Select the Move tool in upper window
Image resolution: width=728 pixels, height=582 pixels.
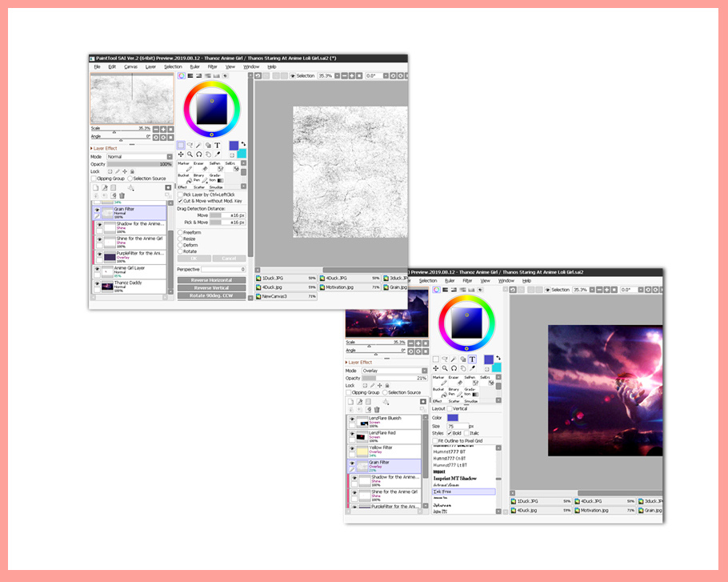181,155
